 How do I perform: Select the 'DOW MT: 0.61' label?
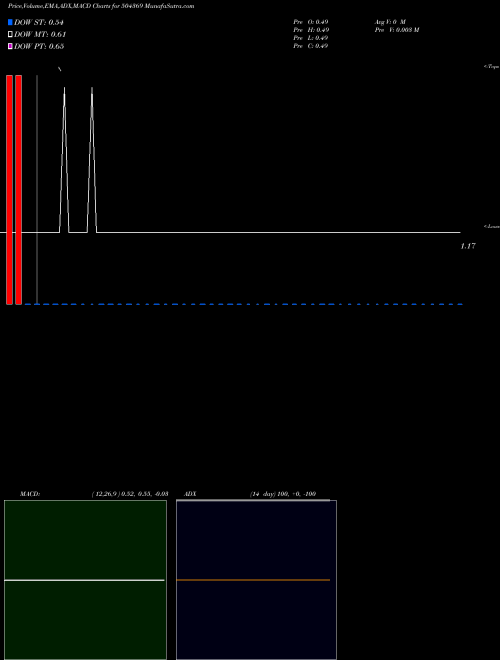(40, 35)
